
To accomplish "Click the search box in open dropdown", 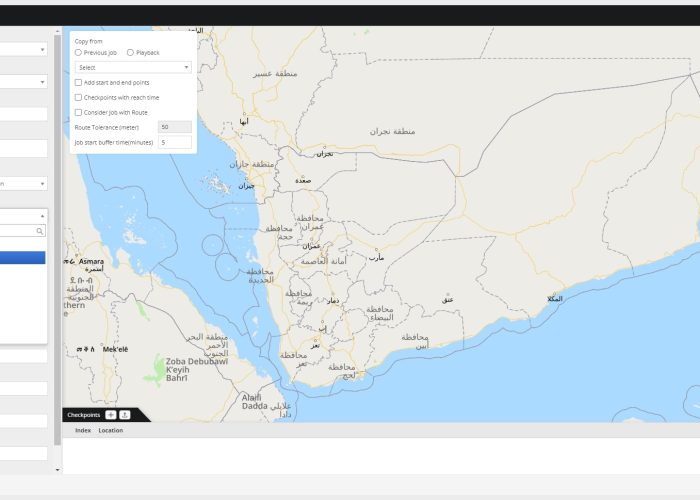I will coord(18,231).
